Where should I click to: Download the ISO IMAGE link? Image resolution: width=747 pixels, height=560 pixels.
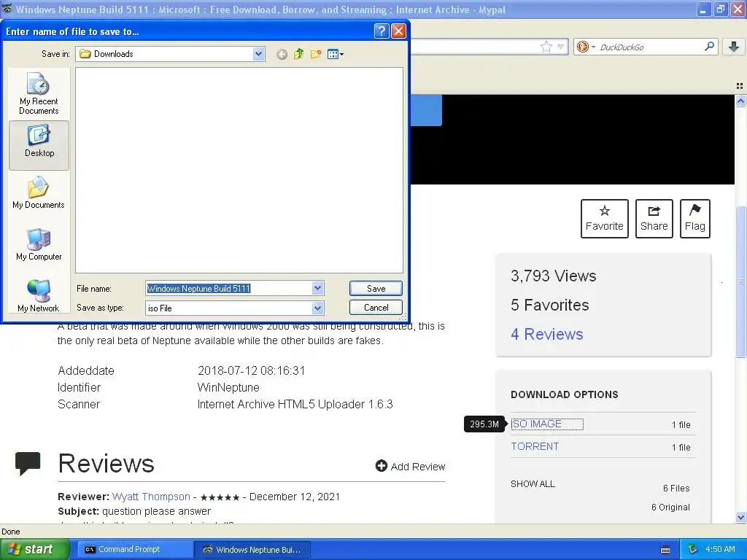[536, 424]
